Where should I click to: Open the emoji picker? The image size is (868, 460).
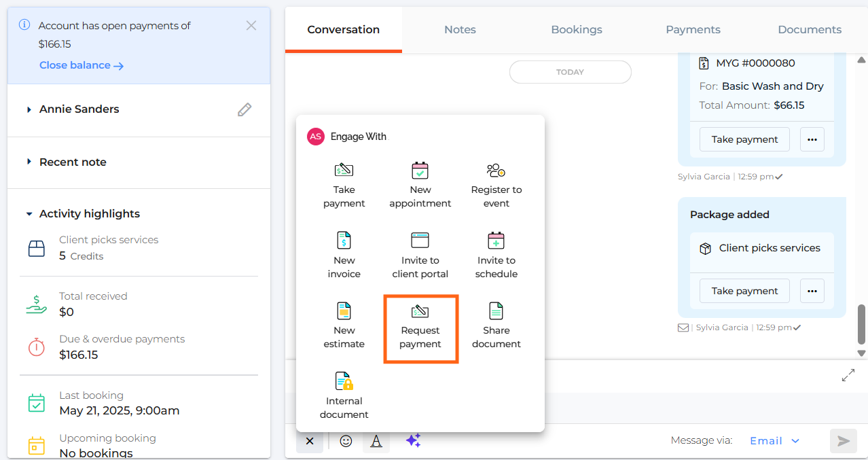coord(346,441)
